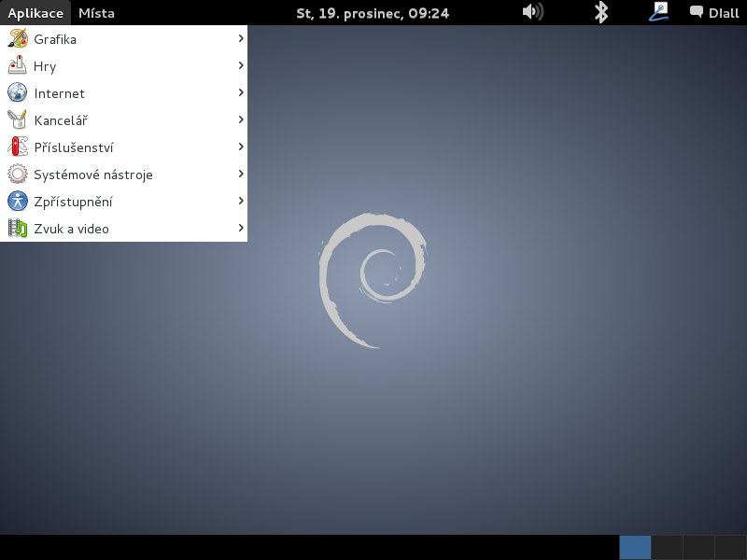Image resolution: width=747 pixels, height=560 pixels.
Task: Open the network connection indicator
Action: pos(659,12)
